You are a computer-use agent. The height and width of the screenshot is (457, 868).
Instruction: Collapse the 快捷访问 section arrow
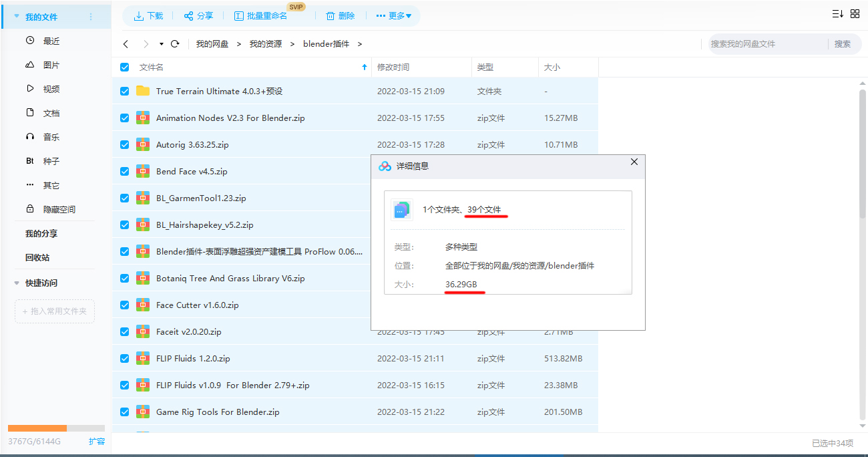click(x=17, y=283)
